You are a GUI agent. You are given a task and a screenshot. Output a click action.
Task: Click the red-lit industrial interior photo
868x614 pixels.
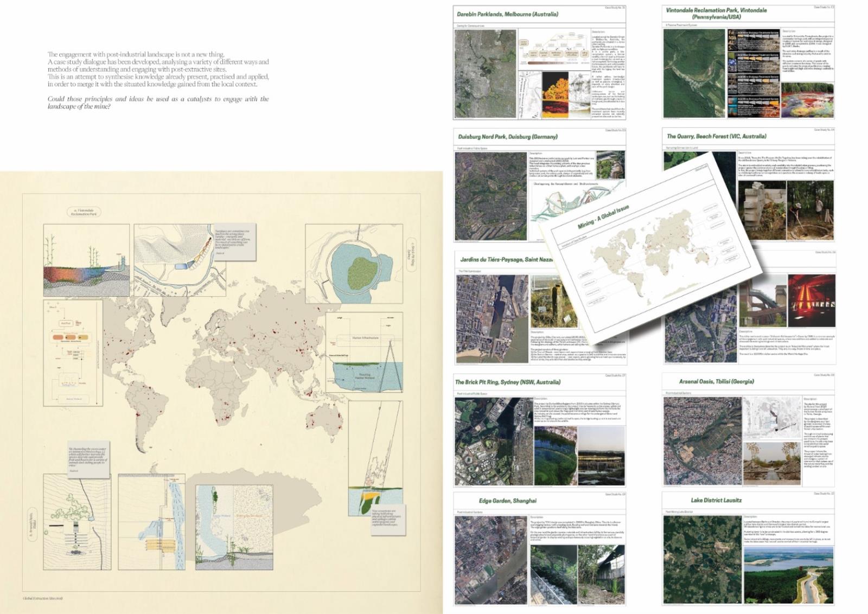(811, 300)
